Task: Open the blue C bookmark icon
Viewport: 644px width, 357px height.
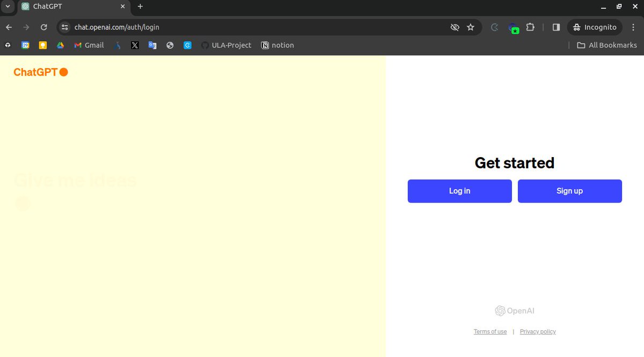Action: 187,45
